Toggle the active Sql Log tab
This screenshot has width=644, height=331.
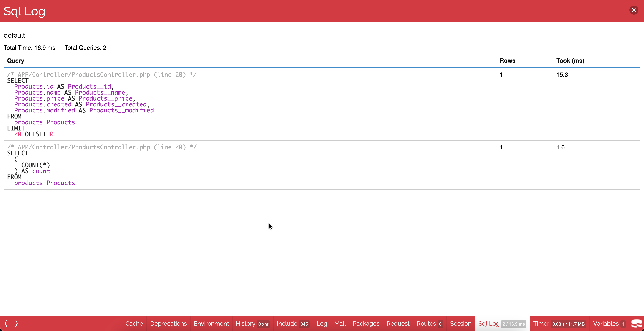(501, 324)
